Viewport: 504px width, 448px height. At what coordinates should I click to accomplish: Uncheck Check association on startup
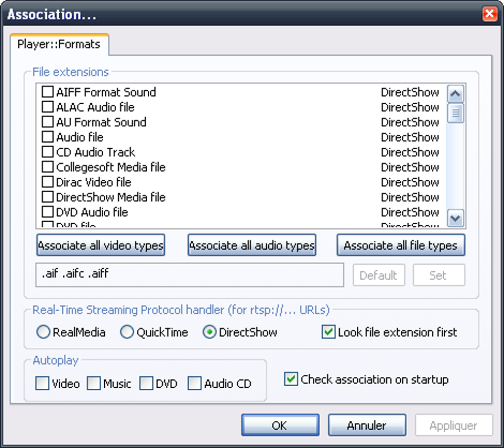point(291,379)
